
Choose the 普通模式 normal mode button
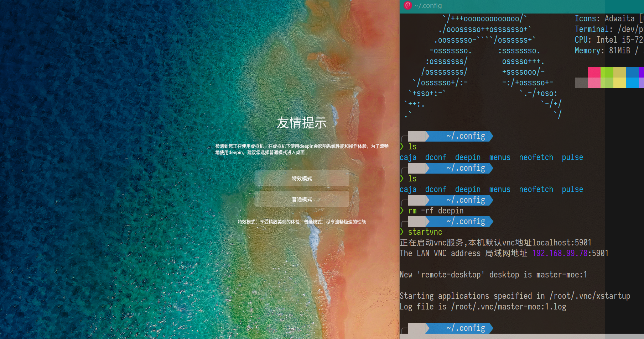point(302,199)
